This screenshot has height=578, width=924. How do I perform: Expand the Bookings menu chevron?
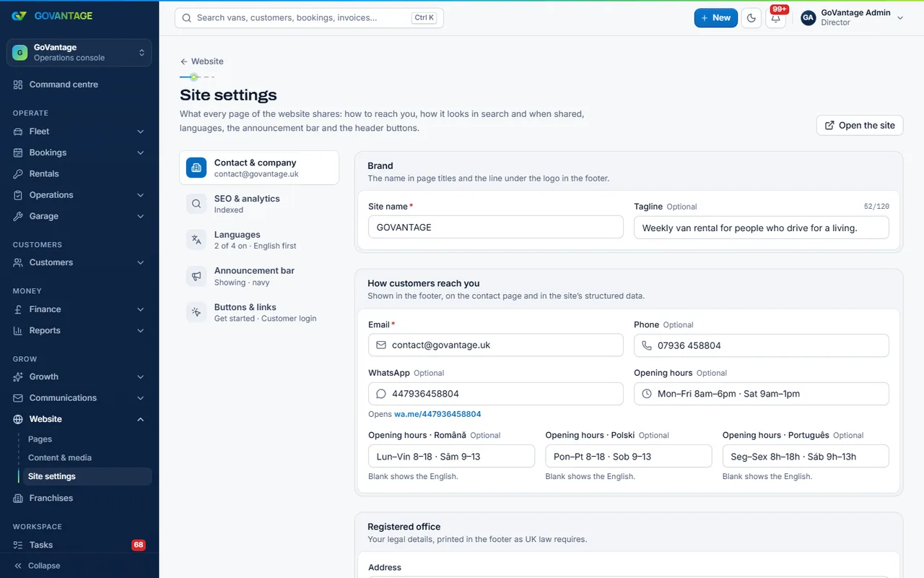[141, 153]
